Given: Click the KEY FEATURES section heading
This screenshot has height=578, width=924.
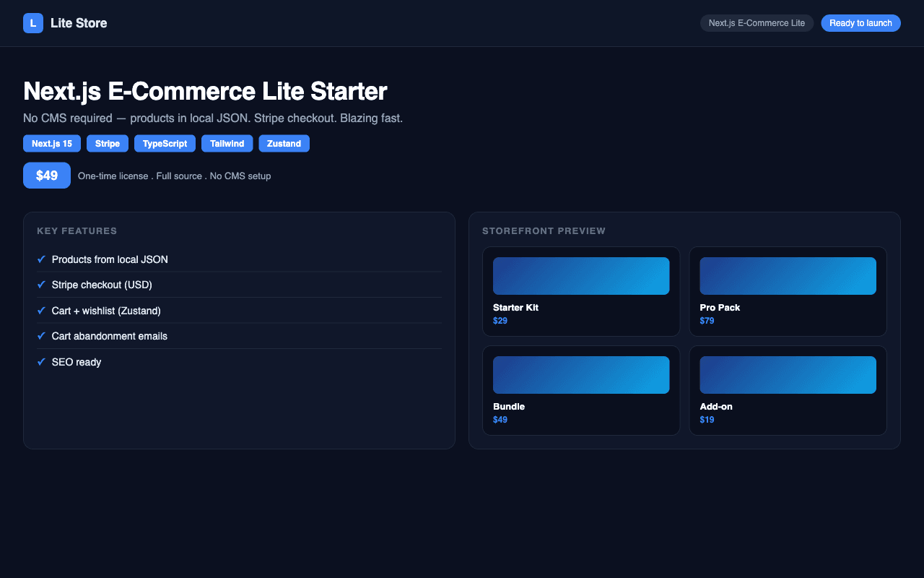Looking at the screenshot, I should pos(77,231).
